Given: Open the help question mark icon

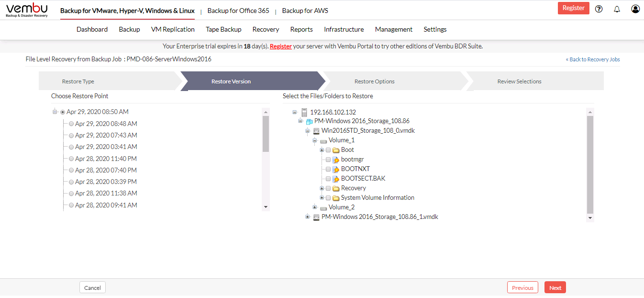Looking at the screenshot, I should point(599,9).
